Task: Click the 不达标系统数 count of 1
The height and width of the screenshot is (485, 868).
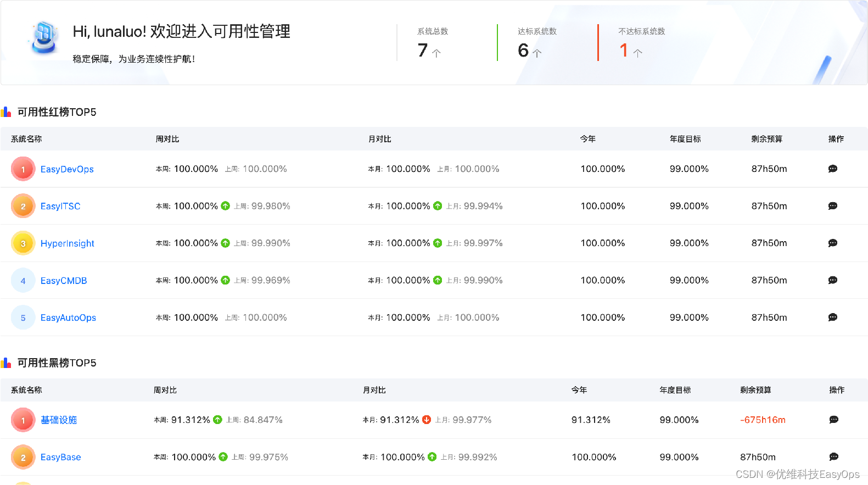Action: coord(624,51)
